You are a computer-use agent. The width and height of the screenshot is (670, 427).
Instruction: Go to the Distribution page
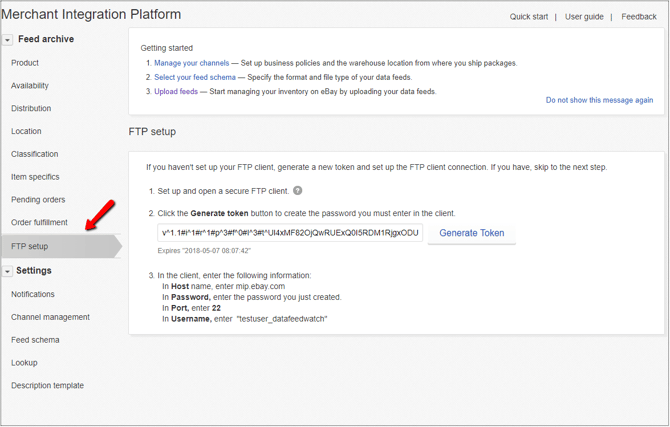pos(31,109)
